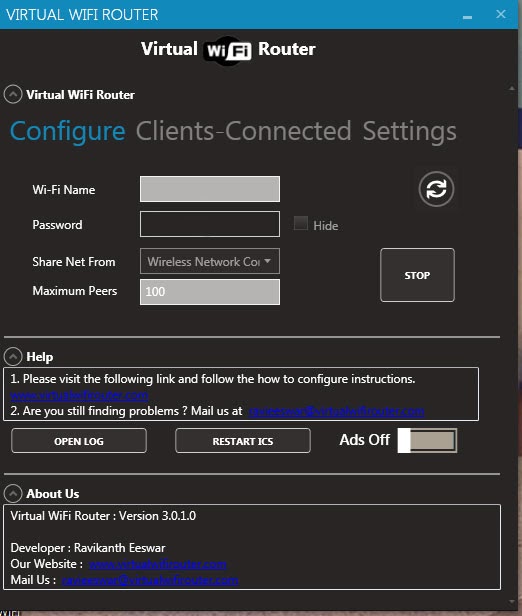
Task: Click the Password input field
Action: (210, 224)
